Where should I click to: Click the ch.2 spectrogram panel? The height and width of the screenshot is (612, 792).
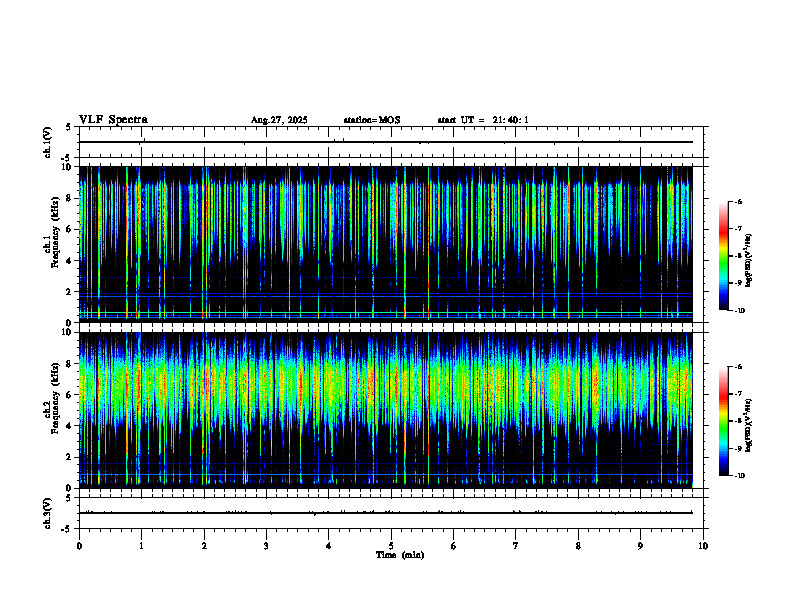[x=386, y=410]
